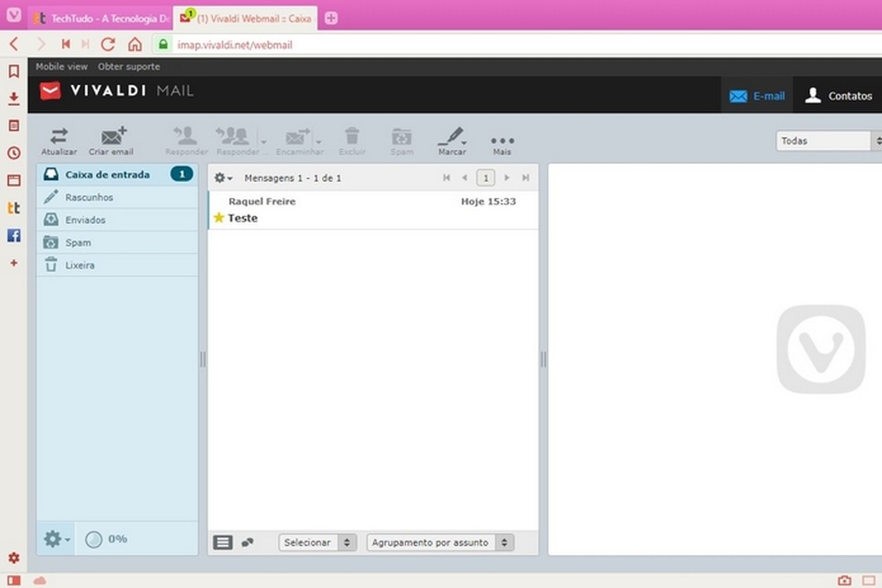Open browser settings gear in sidebar
The height and width of the screenshot is (588, 882).
[13, 558]
